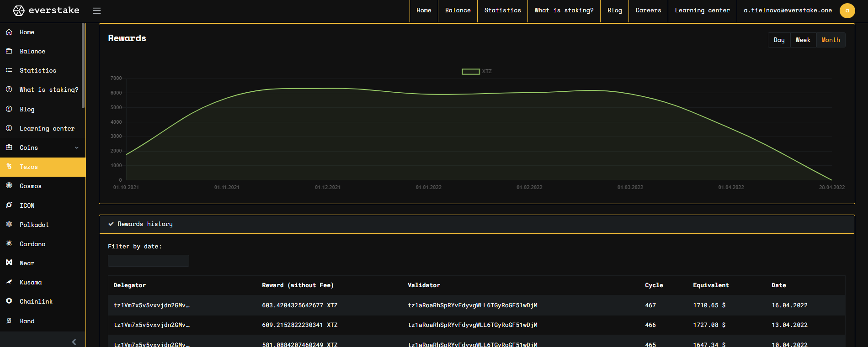Click the Polkadot coin icon
Viewport: 868px width, 347px height.
(9, 225)
